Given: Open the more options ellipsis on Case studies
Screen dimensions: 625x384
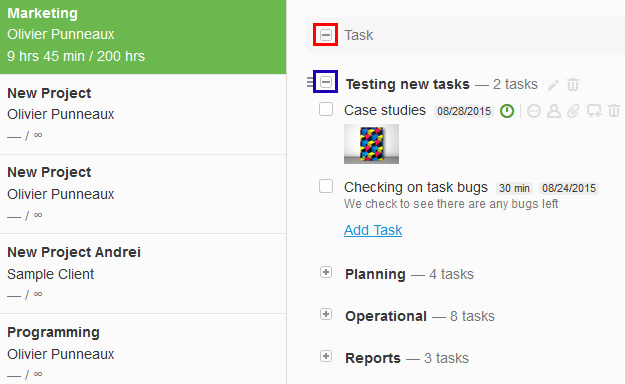Looking at the screenshot, I should (534, 111).
